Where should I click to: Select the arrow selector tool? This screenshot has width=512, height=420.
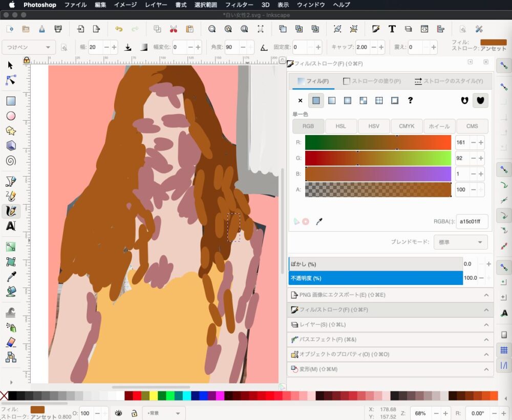tap(11, 65)
